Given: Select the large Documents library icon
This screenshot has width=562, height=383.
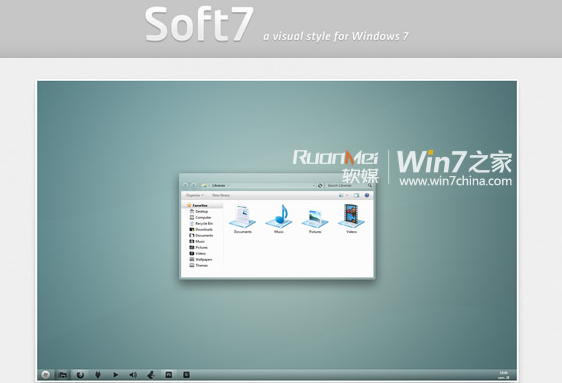Looking at the screenshot, I should 243,216.
